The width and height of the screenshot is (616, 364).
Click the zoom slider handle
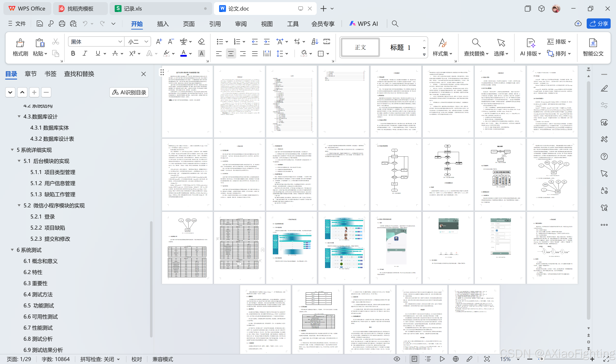click(x=542, y=359)
